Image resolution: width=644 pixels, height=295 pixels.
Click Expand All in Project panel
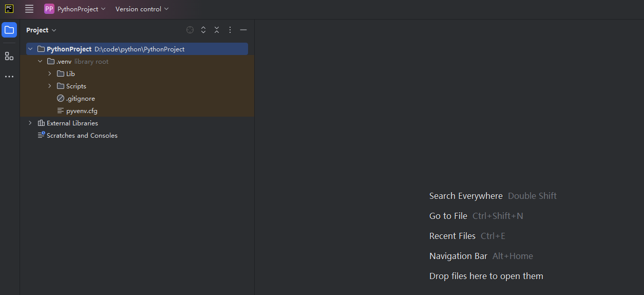pyautogui.click(x=203, y=30)
